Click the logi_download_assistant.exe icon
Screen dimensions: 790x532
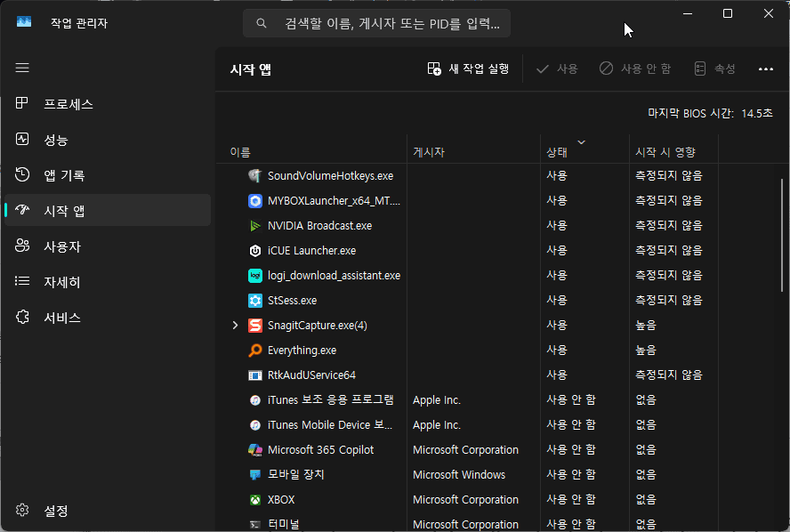coord(255,276)
